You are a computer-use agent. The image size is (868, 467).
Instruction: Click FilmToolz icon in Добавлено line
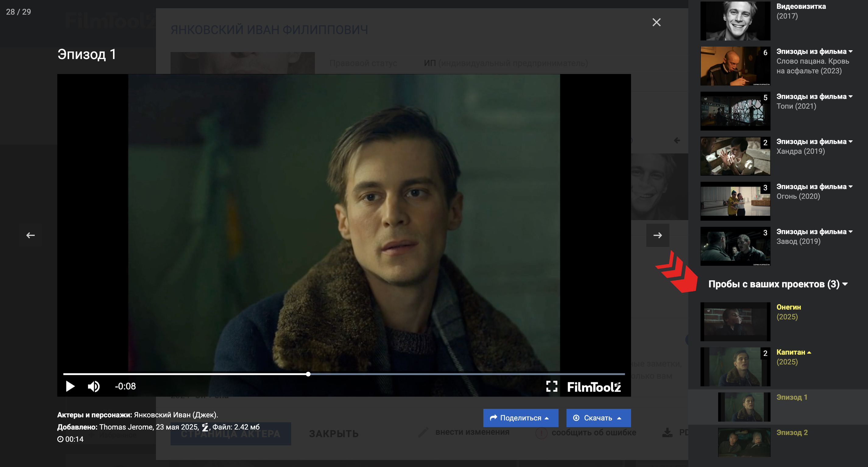pos(205,427)
